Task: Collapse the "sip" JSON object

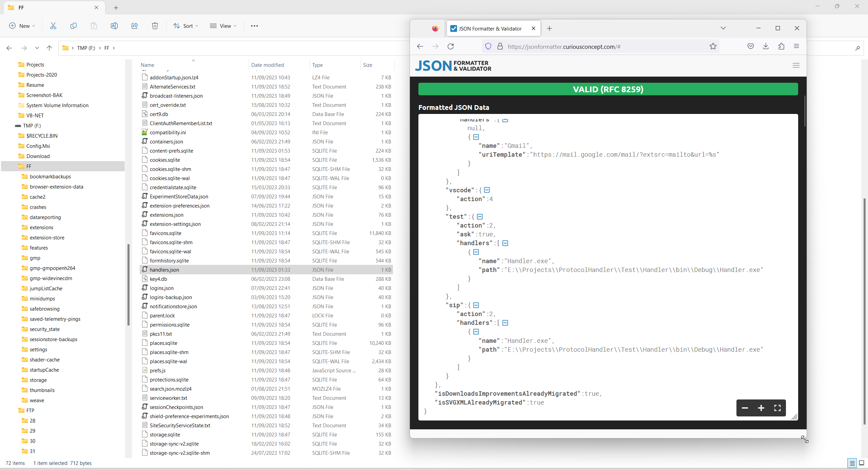Action: [476, 305]
